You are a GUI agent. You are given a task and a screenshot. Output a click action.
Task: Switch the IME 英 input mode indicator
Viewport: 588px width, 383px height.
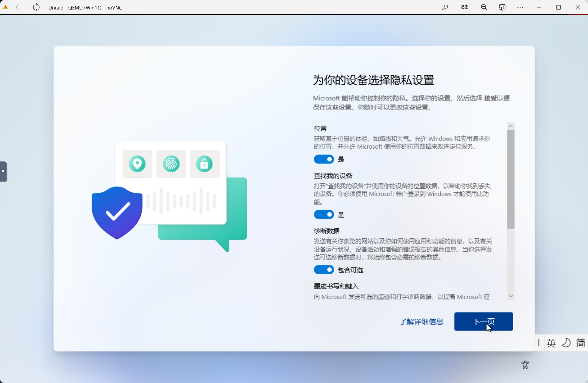[551, 343]
